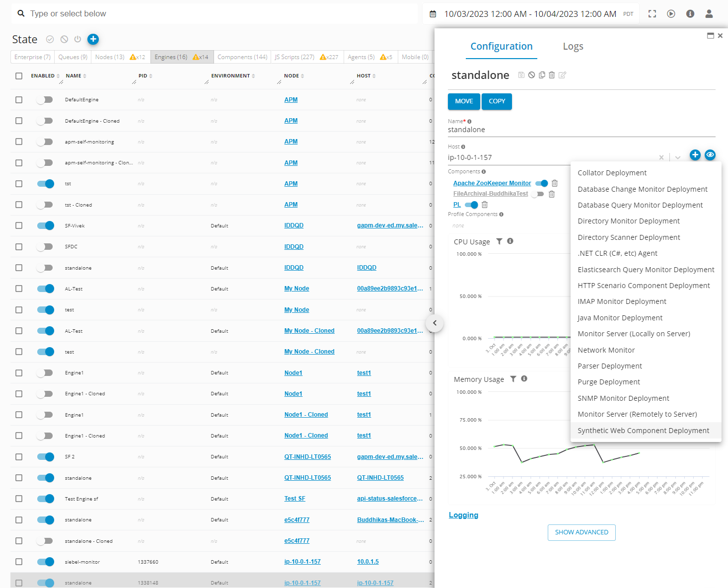The width and height of the screenshot is (728, 588).
Task: Collapse the side panel with chevron arrow
Action: click(435, 323)
